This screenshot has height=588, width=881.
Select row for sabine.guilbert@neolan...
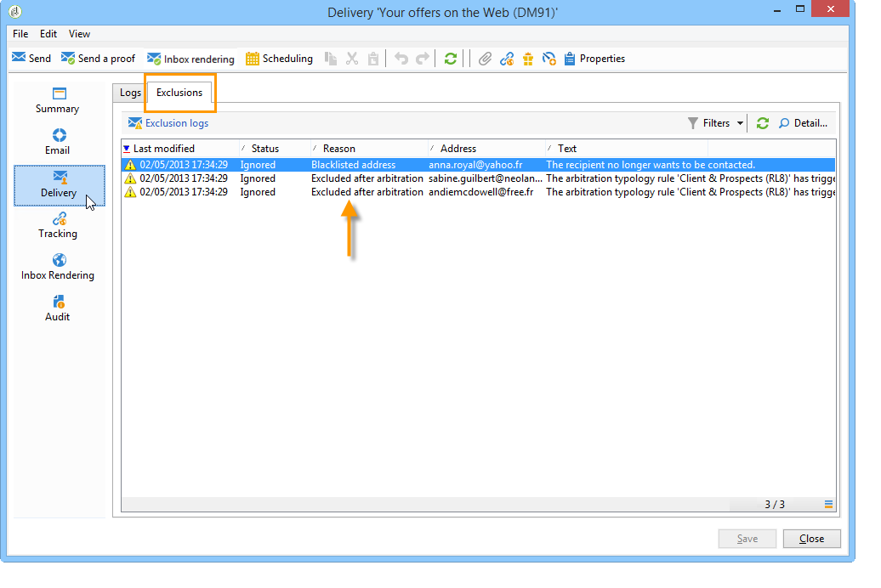click(x=478, y=178)
